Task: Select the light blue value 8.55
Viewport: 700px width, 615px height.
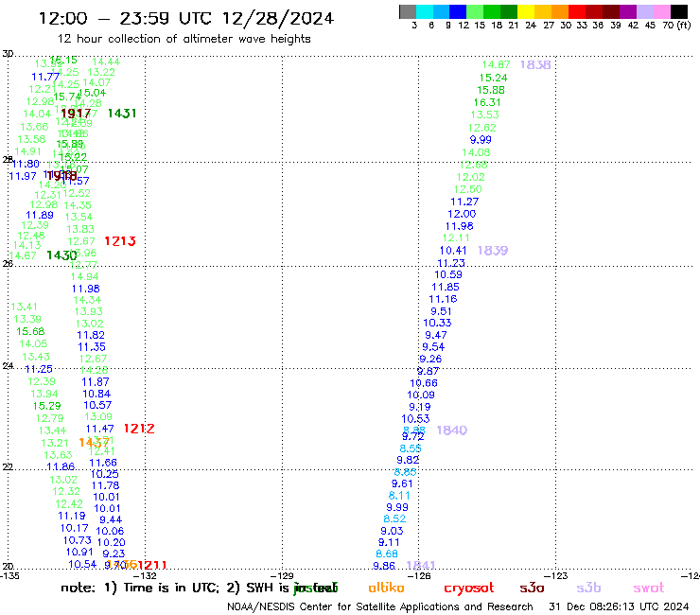Action: coord(411,448)
